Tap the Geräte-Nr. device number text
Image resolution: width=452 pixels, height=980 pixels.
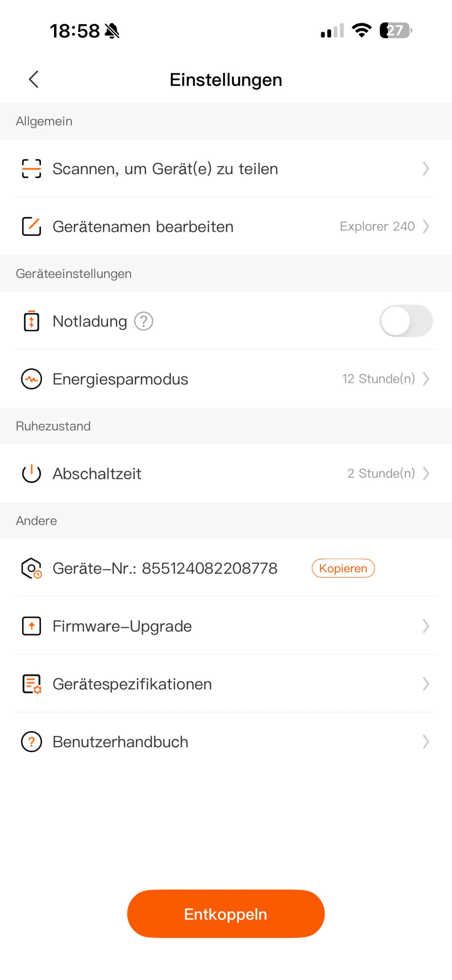click(165, 568)
